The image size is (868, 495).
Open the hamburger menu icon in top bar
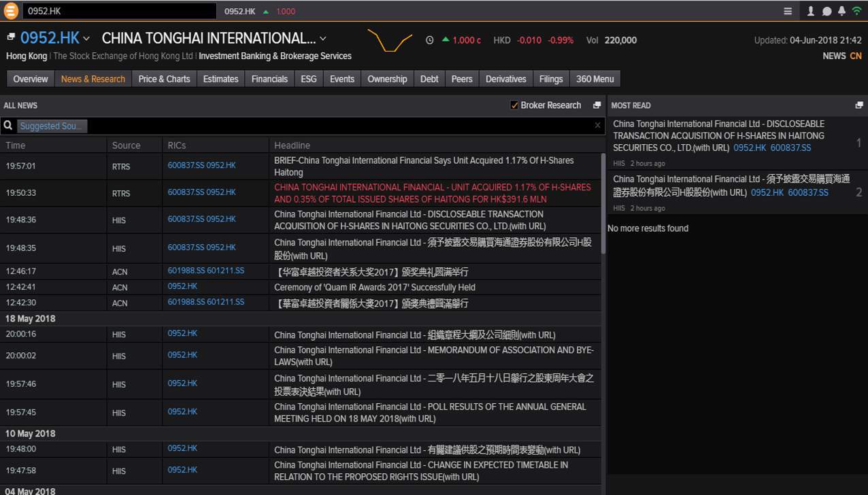coord(788,11)
